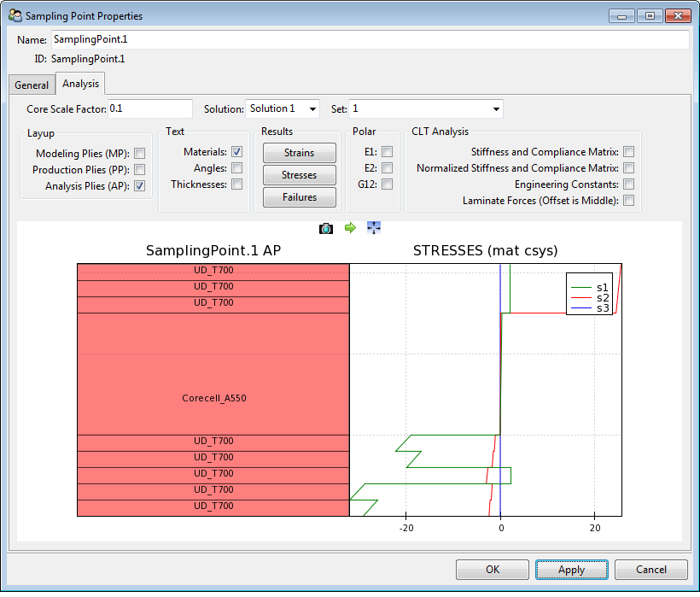The image size is (700, 597).
Task: Click the s3 blue legend entry
Action: pyautogui.click(x=589, y=308)
